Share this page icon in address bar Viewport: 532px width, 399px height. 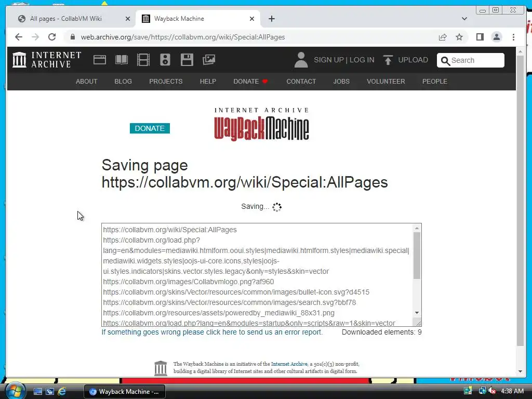point(443,37)
